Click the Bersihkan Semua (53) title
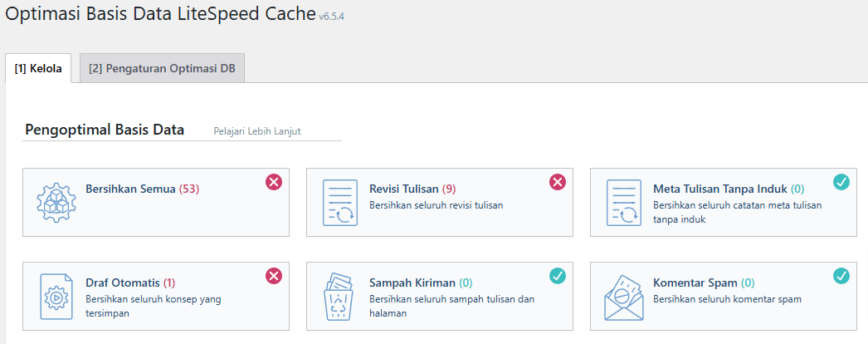The height and width of the screenshot is (344, 868). click(142, 189)
